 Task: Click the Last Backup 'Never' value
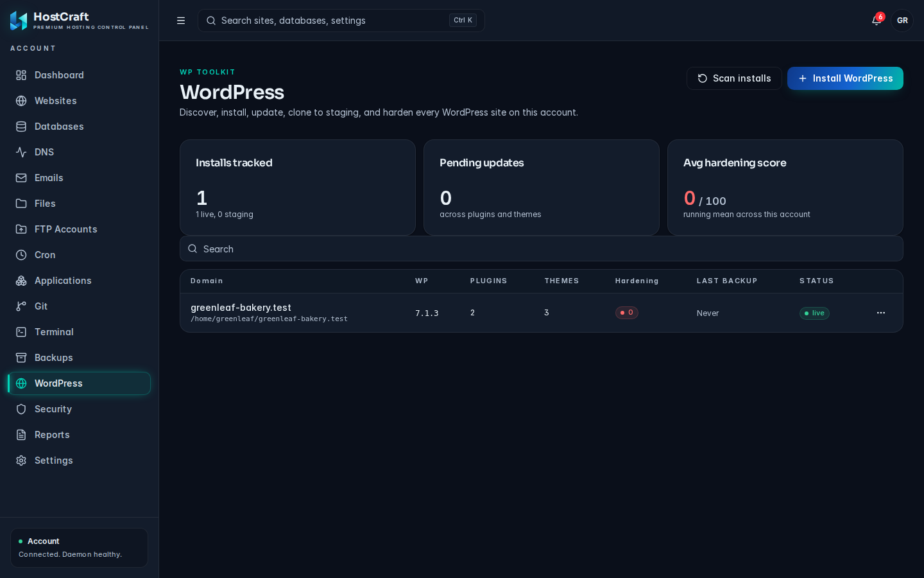click(x=708, y=313)
